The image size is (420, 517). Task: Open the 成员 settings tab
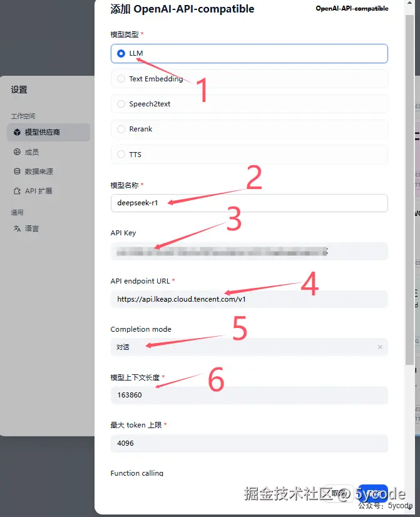point(48,151)
